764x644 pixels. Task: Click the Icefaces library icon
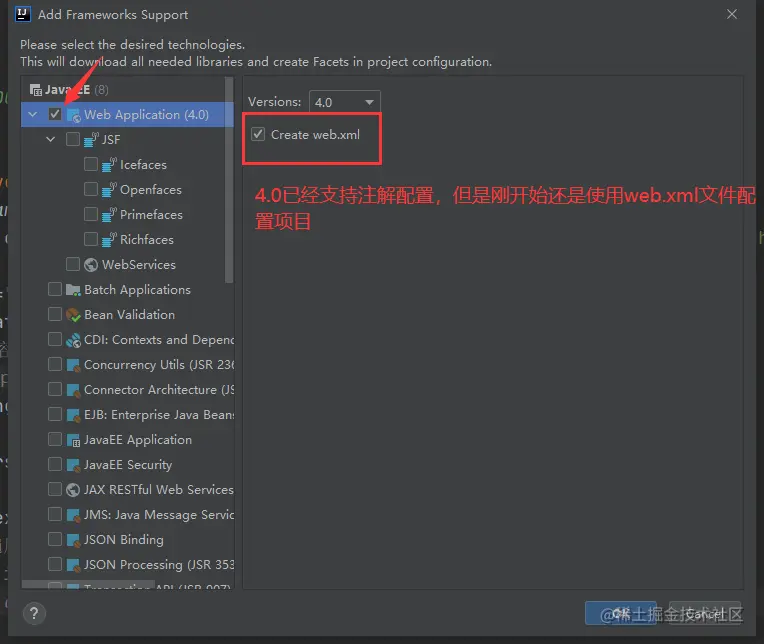click(109, 165)
